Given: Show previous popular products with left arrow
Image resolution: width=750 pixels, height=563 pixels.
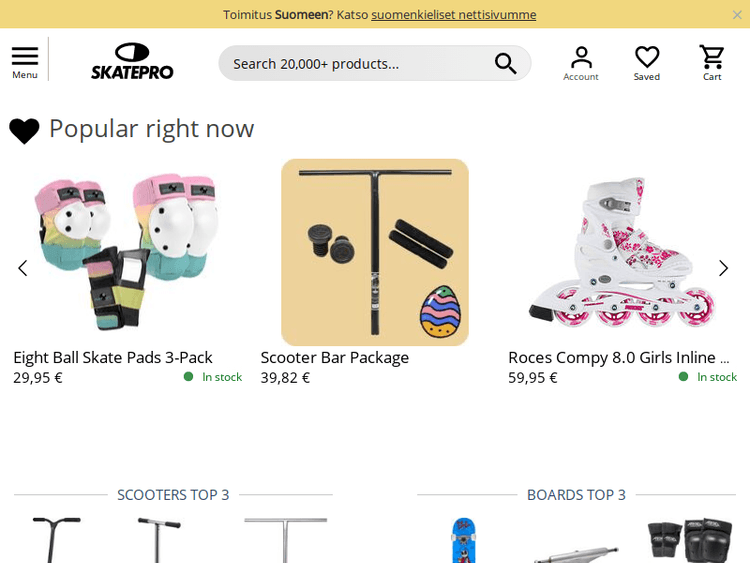Looking at the screenshot, I should [x=22, y=268].
